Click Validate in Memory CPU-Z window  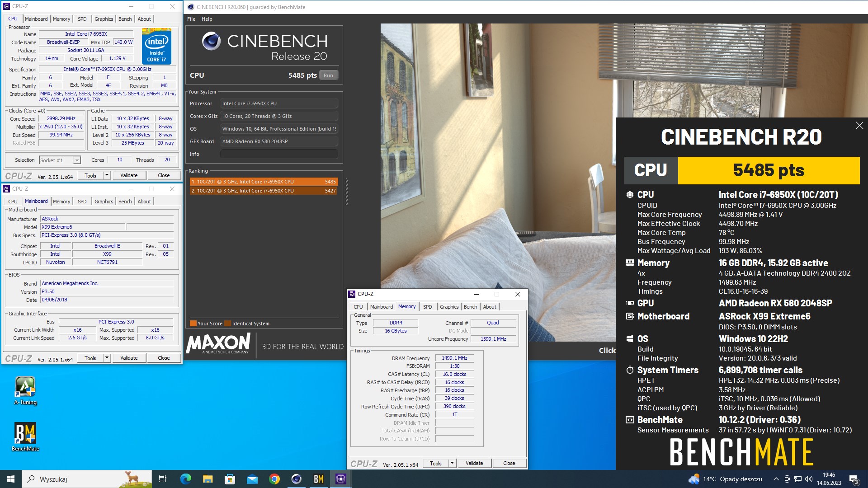coord(474,463)
